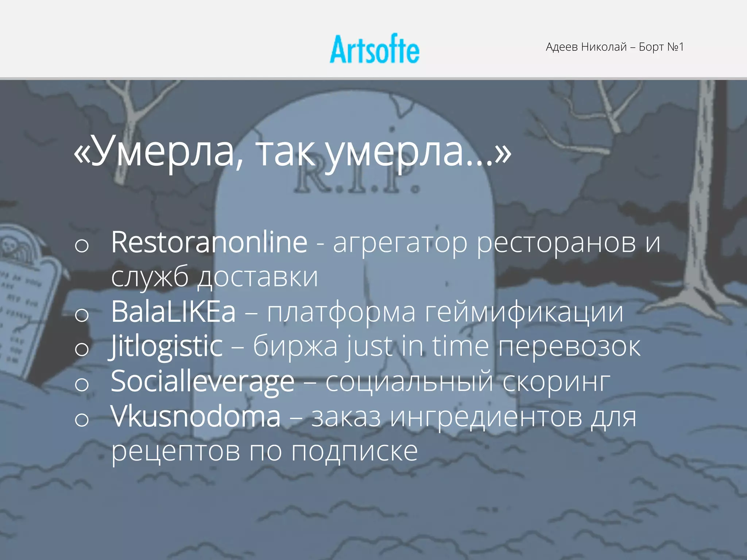Click the bullet beside Restoranonline
The height and width of the screenshot is (560, 747).
pyautogui.click(x=82, y=245)
